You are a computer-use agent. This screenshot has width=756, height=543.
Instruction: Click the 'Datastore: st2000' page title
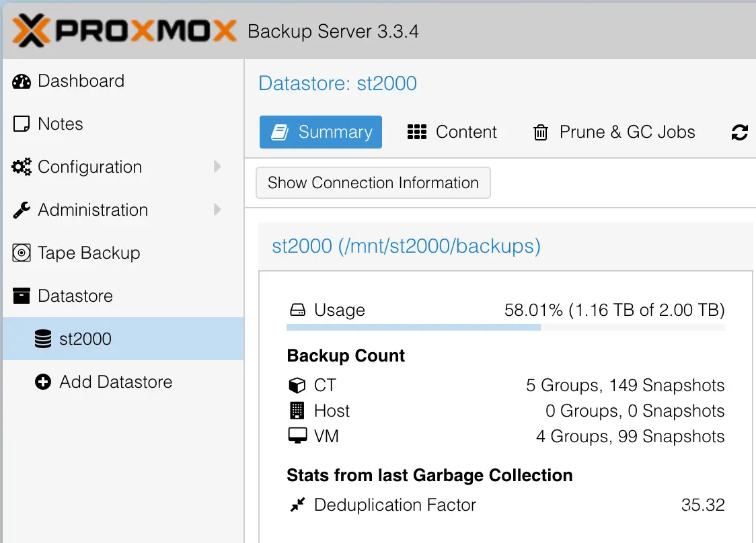[338, 83]
